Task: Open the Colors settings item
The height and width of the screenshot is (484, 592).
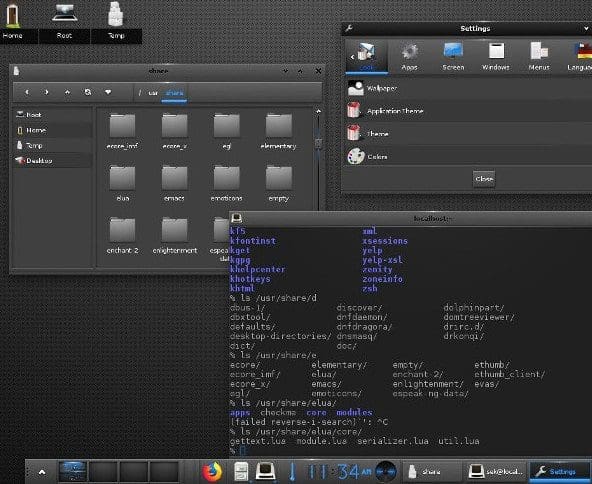Action: pyautogui.click(x=468, y=157)
